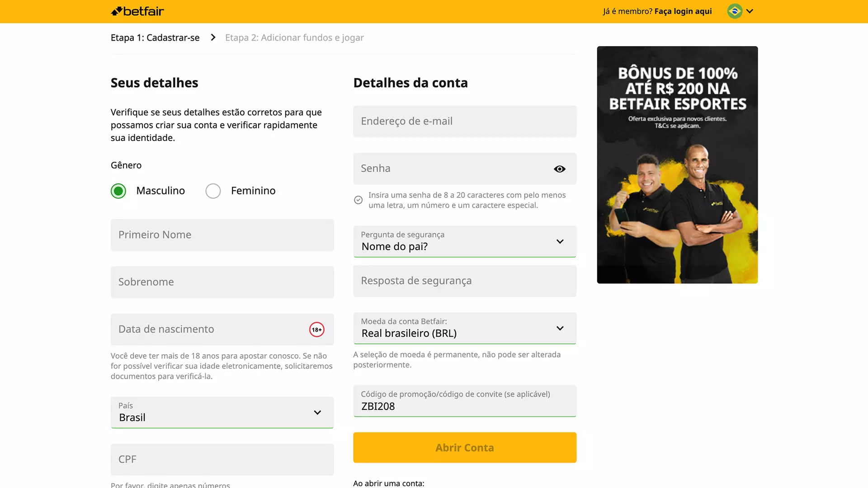Image resolution: width=868 pixels, height=488 pixels.
Task: Click the 'Já é membro?' text
Action: click(x=627, y=11)
